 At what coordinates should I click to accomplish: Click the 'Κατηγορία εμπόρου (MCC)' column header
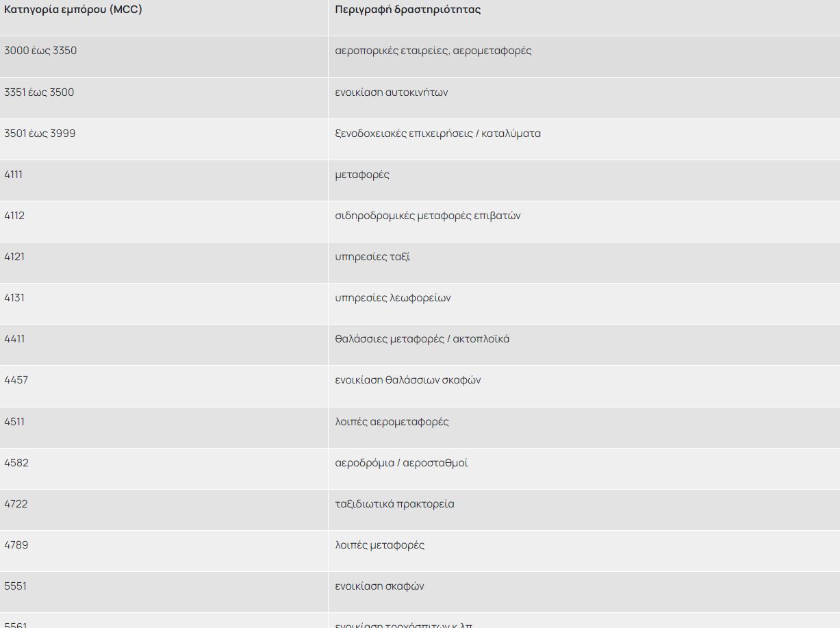coord(73,10)
